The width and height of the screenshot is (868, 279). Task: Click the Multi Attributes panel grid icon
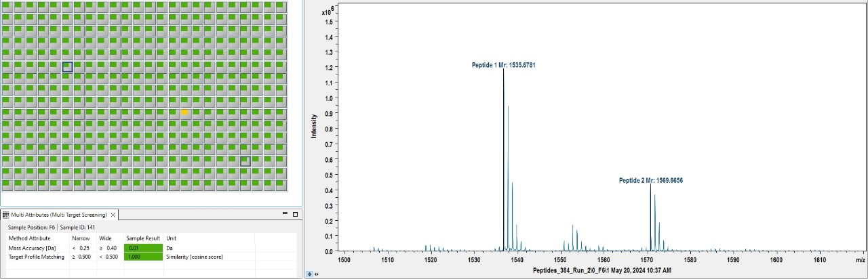[x=6, y=215]
